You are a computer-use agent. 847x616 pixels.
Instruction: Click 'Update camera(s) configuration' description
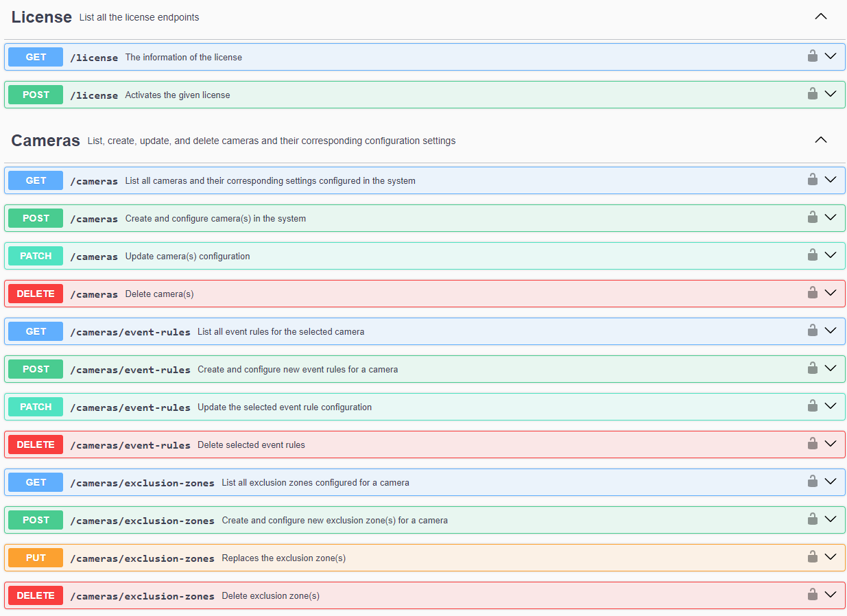pos(187,256)
